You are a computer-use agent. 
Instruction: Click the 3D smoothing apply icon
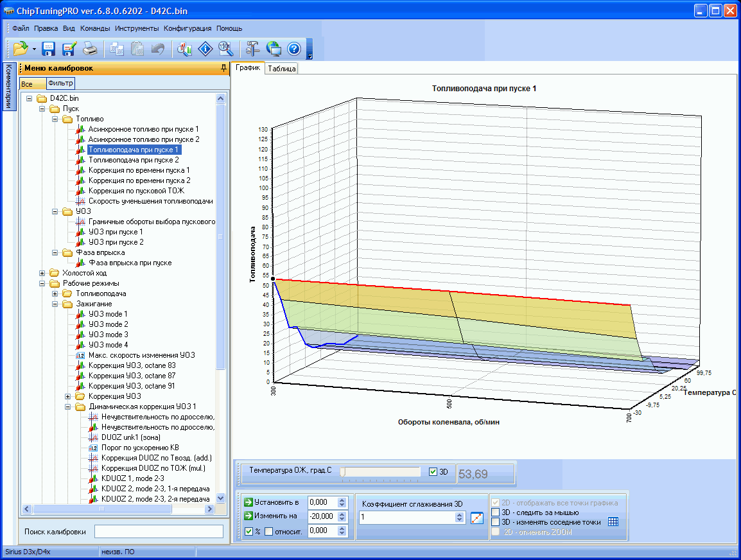[476, 518]
